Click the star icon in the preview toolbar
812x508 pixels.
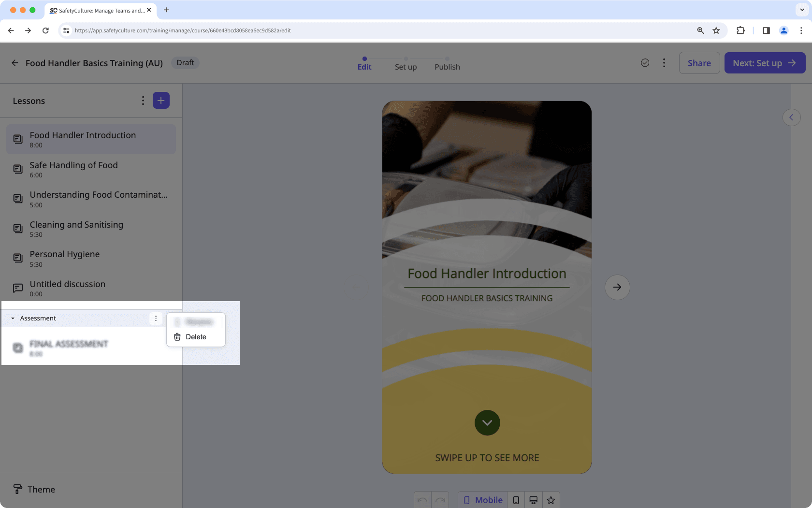coord(551,500)
